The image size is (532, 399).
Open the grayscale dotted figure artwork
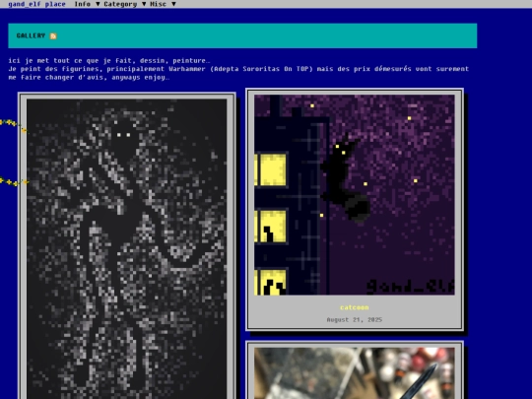point(126,249)
